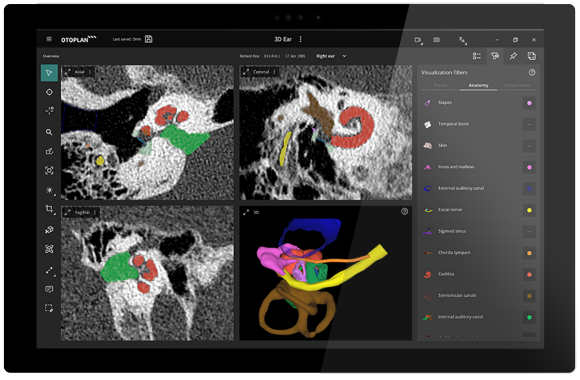Screen dimensions: 580x380
Task: Add an annotation comment tool
Action: (49, 289)
